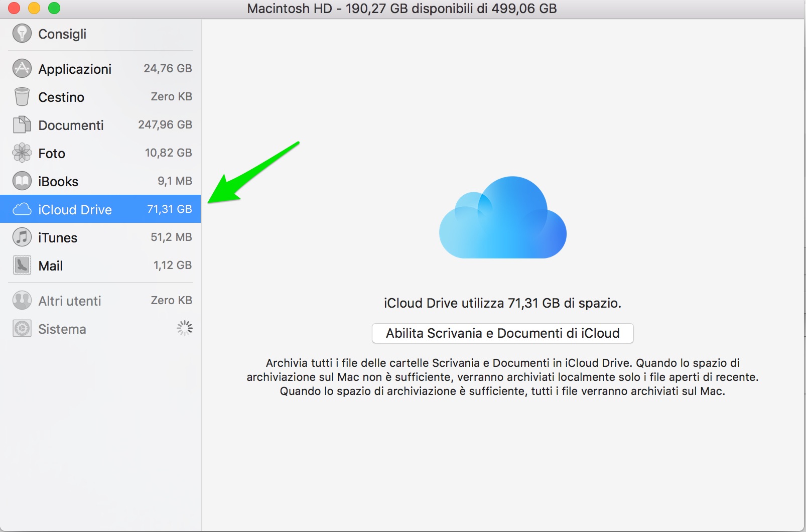Click the 24,76 GB size for Applicazioni
This screenshot has width=806, height=532.
coord(168,68)
